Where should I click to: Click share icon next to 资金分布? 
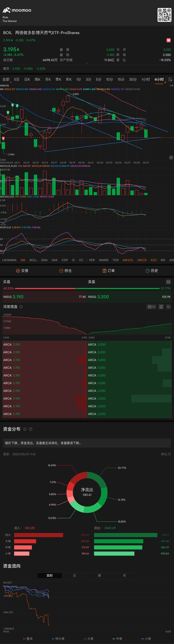(31, 429)
